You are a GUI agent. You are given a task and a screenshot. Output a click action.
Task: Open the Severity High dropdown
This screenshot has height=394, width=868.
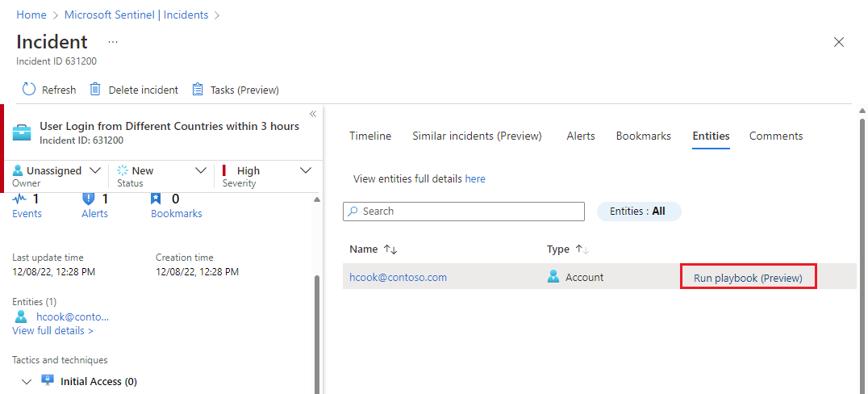coord(306,170)
